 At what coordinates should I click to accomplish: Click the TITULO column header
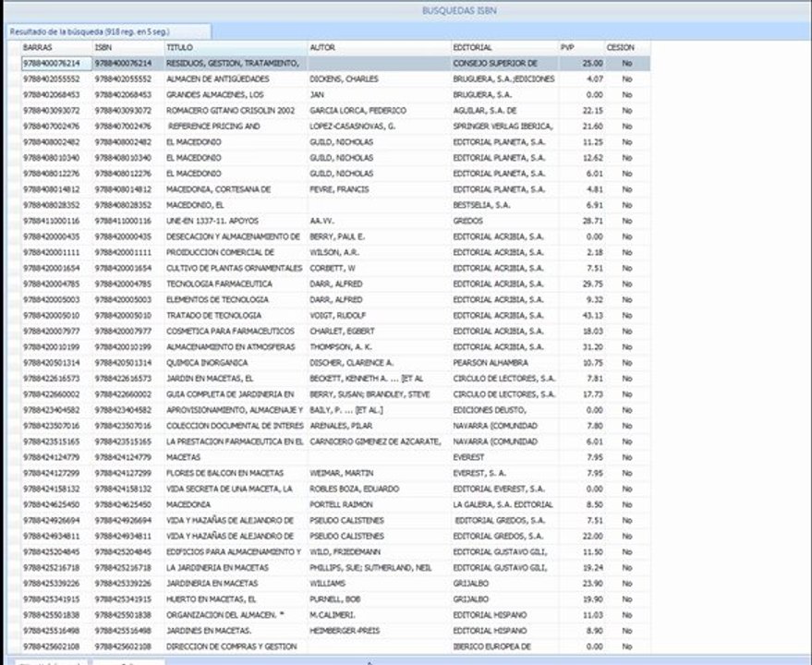tap(236, 47)
